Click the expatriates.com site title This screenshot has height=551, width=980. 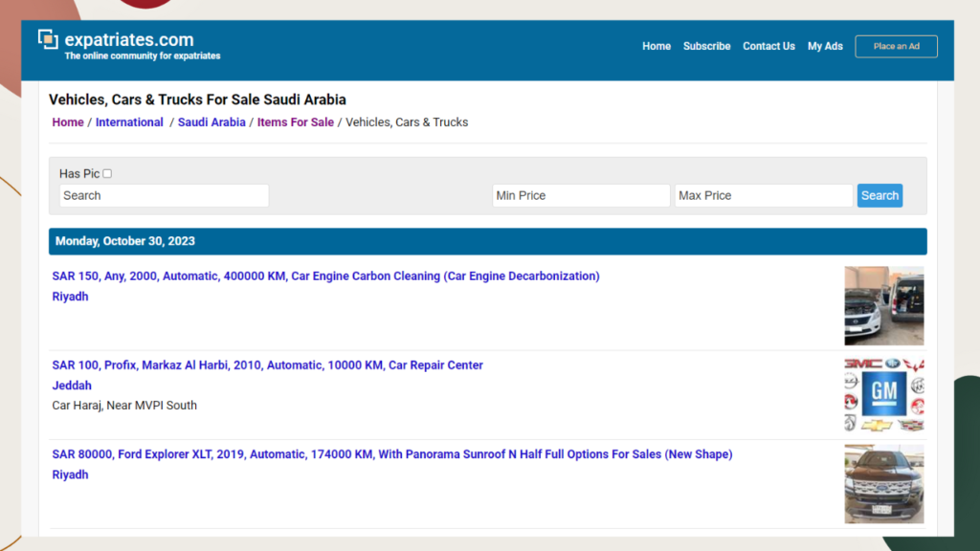pos(129,39)
